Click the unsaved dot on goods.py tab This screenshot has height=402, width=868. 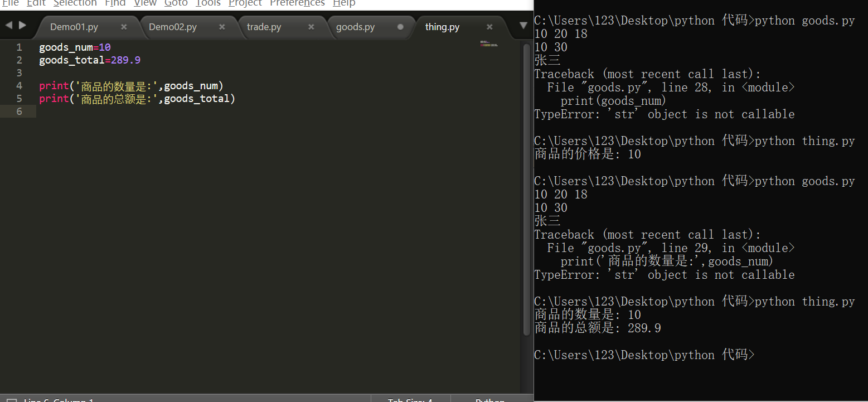pos(400,27)
